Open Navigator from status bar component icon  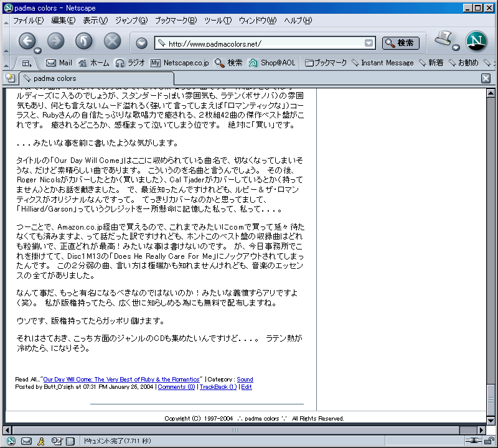pyautogui.click(x=11, y=441)
